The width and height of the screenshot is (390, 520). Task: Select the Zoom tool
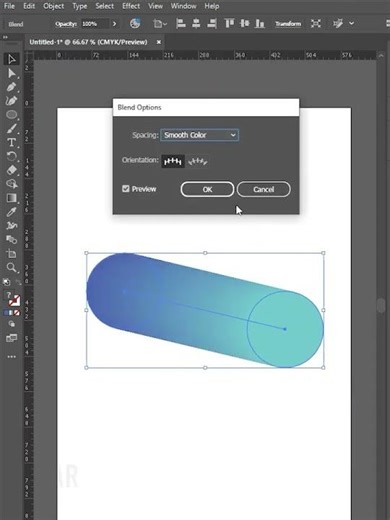[11, 267]
